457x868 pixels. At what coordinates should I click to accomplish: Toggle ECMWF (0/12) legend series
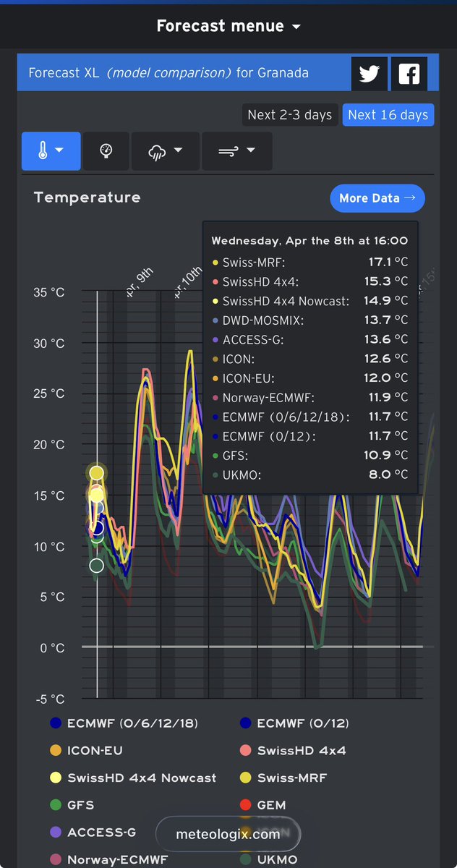pos(294,723)
